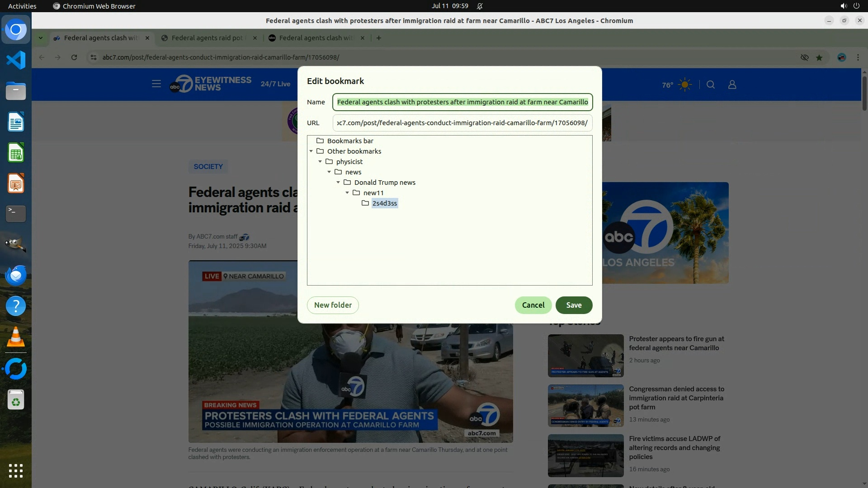
Task: Collapse the Donald Trump news folder
Action: point(338,183)
